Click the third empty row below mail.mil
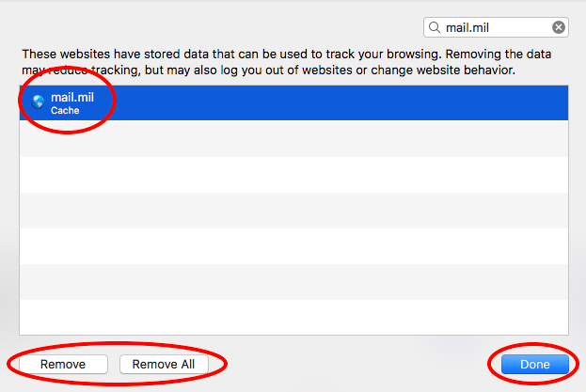586x392 pixels. click(293, 211)
